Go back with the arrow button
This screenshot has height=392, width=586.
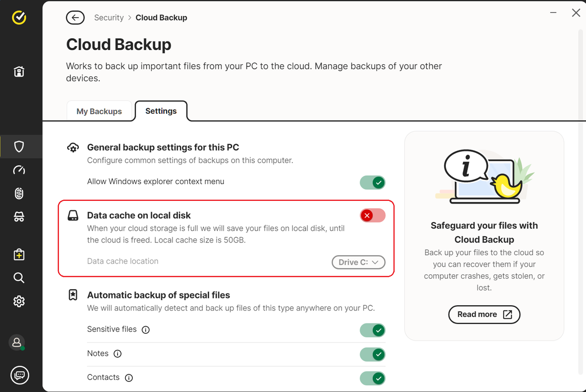click(x=75, y=18)
